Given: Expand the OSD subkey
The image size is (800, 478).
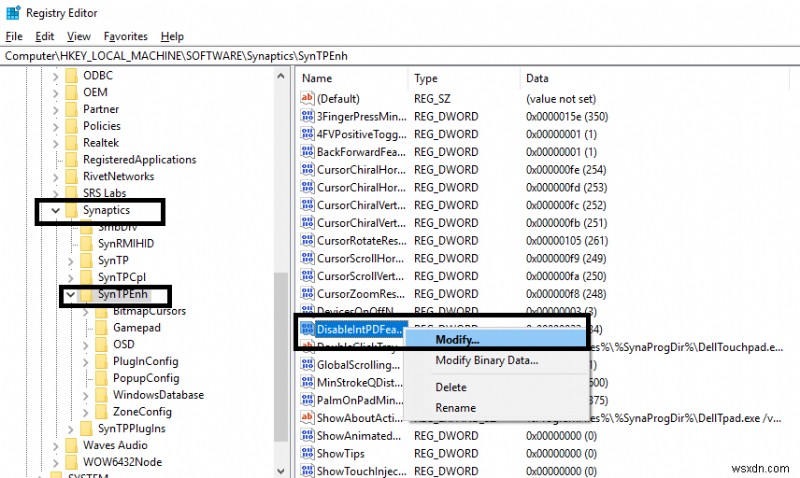Looking at the screenshot, I should (x=85, y=345).
